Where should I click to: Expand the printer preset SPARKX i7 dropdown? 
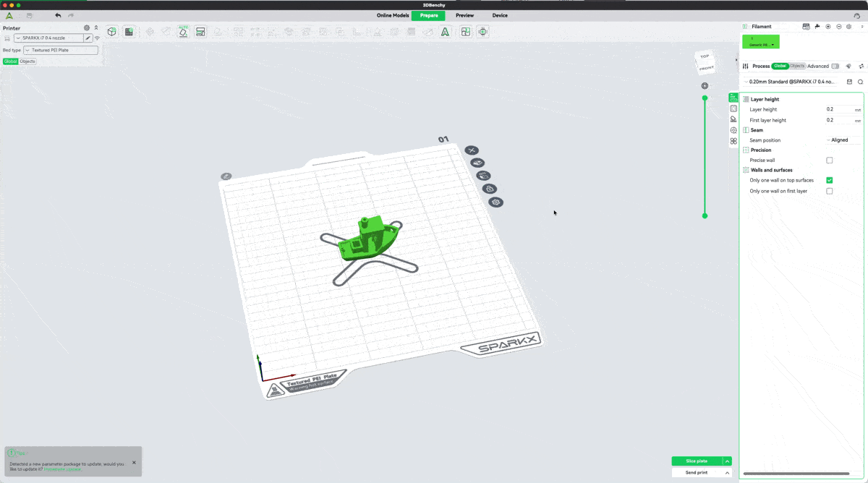tap(48, 38)
